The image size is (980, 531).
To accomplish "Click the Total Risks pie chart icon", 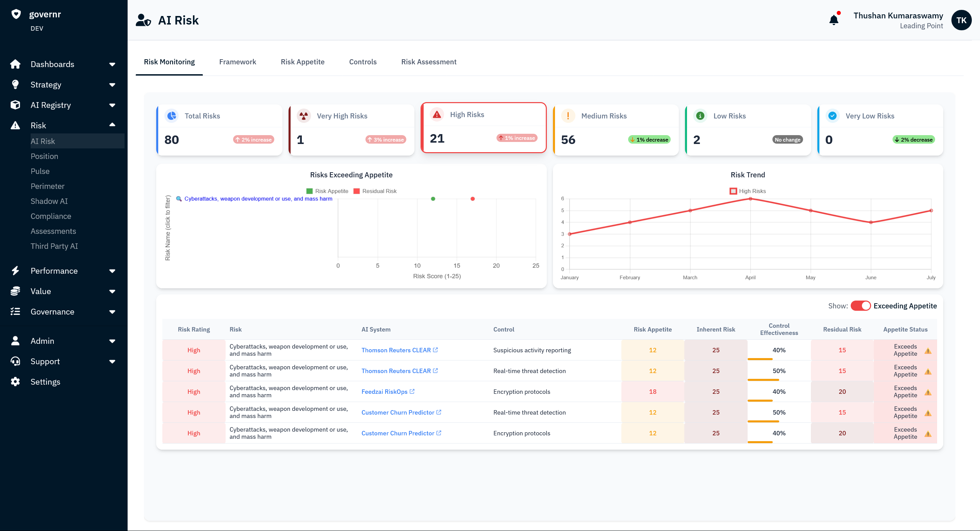I will coord(171,116).
